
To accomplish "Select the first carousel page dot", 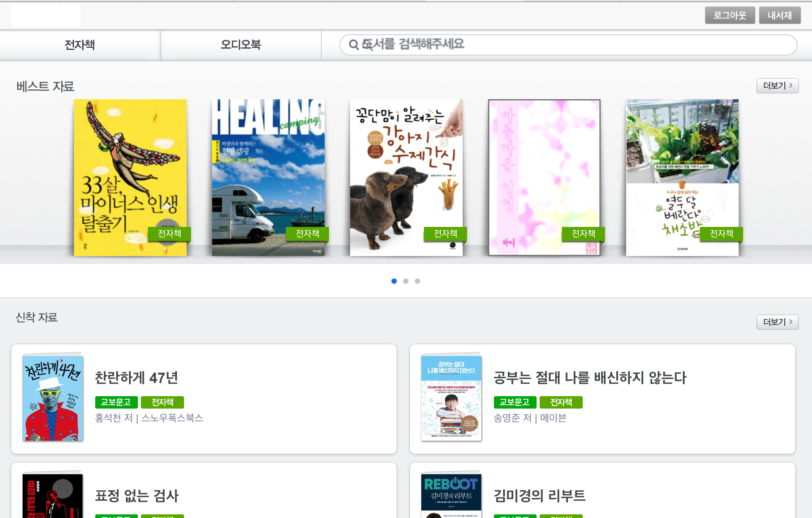I will click(394, 281).
